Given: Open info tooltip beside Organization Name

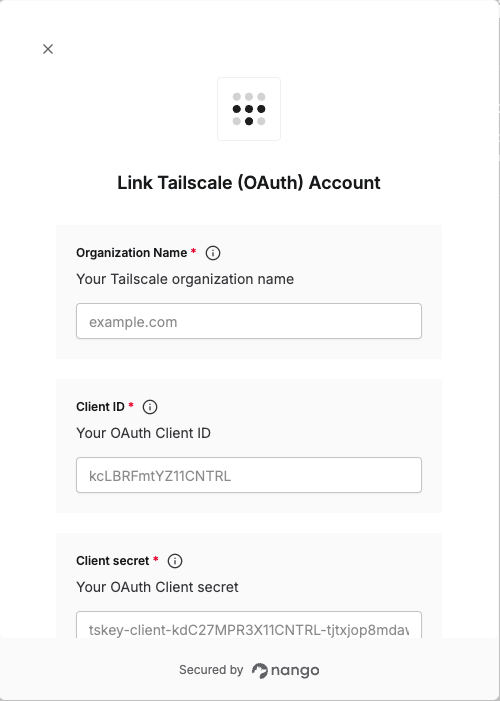Looking at the screenshot, I should (213, 253).
